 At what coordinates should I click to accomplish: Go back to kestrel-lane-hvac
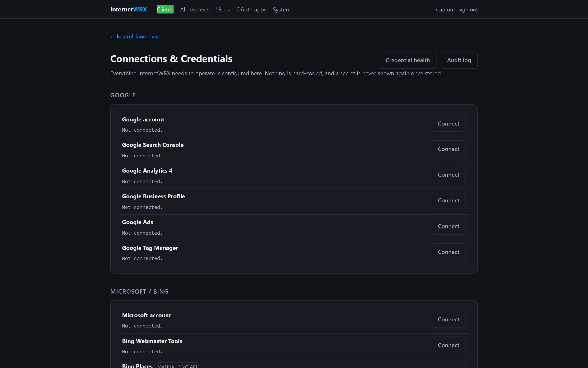(x=135, y=37)
